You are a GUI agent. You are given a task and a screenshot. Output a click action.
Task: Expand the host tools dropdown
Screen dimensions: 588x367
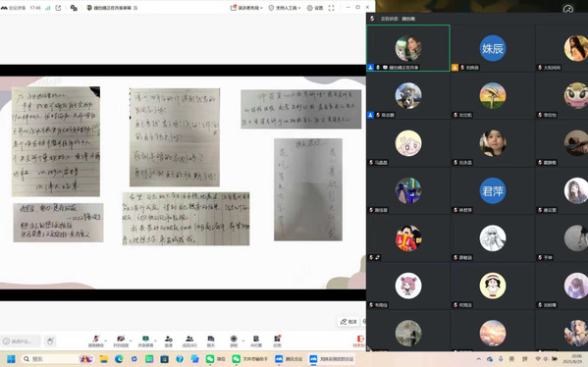click(x=285, y=8)
